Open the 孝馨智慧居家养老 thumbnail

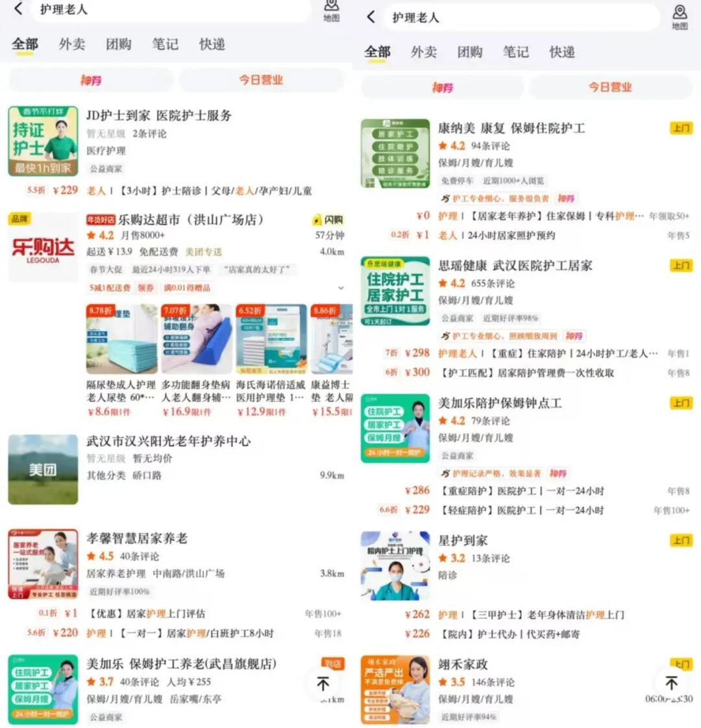click(43, 564)
